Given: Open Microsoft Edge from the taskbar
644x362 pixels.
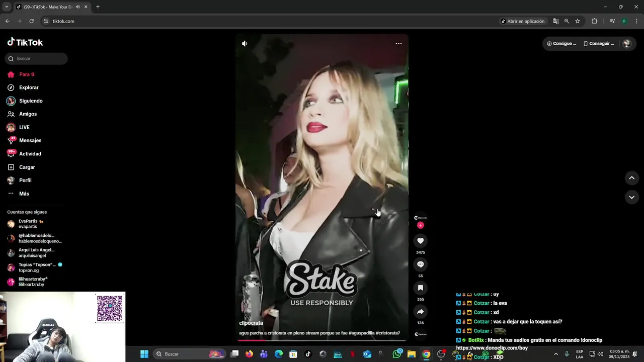Looking at the screenshot, I should pyautogui.click(x=279, y=354).
